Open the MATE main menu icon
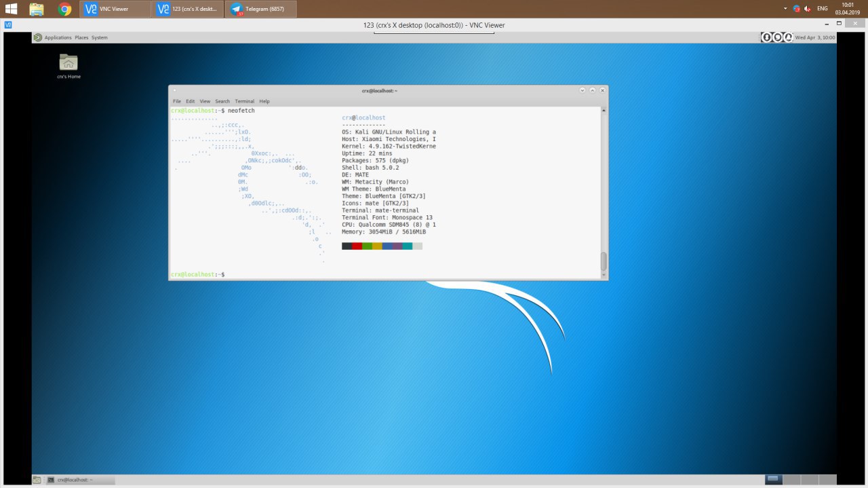Screen dimensions: 868x488 tap(37, 37)
